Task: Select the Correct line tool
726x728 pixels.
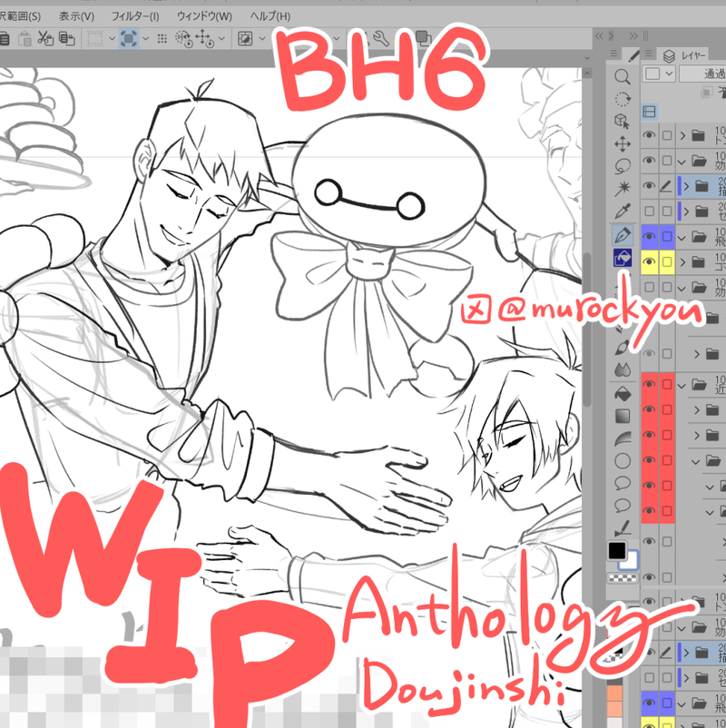Action: 622,528
